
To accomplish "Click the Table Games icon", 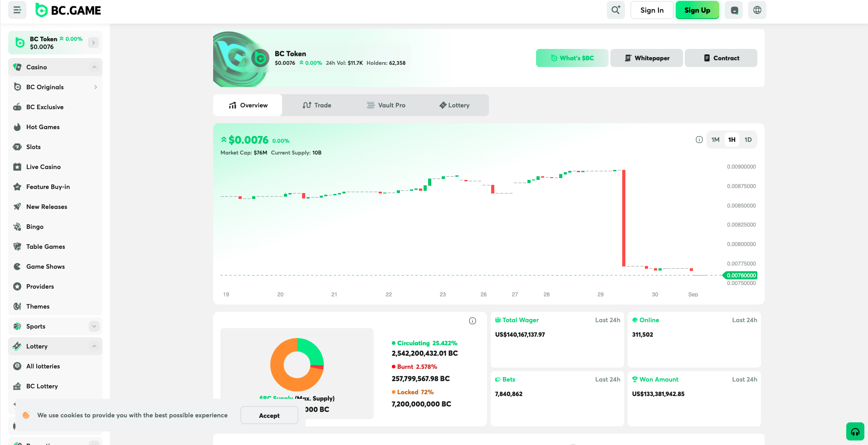I will [x=17, y=247].
